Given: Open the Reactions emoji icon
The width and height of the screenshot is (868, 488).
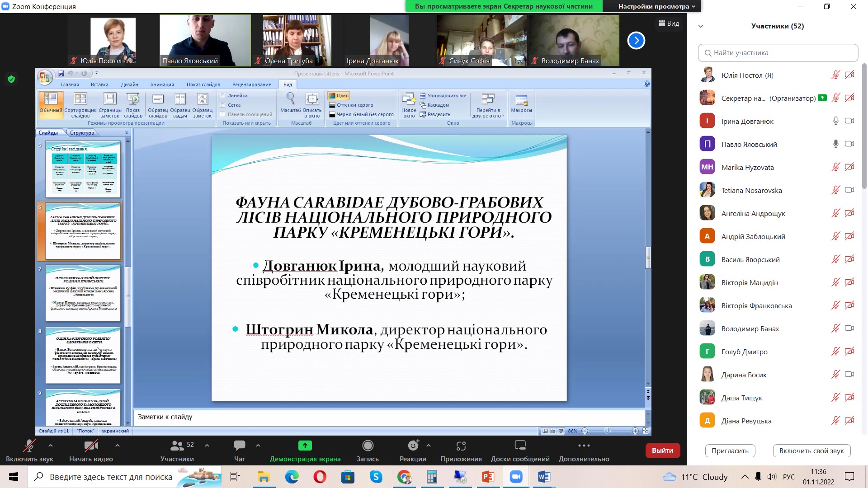Looking at the screenshot, I should click(413, 446).
